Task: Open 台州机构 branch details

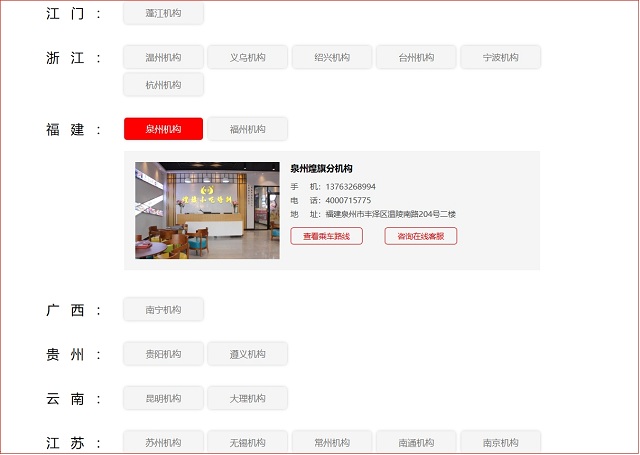Action: (x=416, y=58)
